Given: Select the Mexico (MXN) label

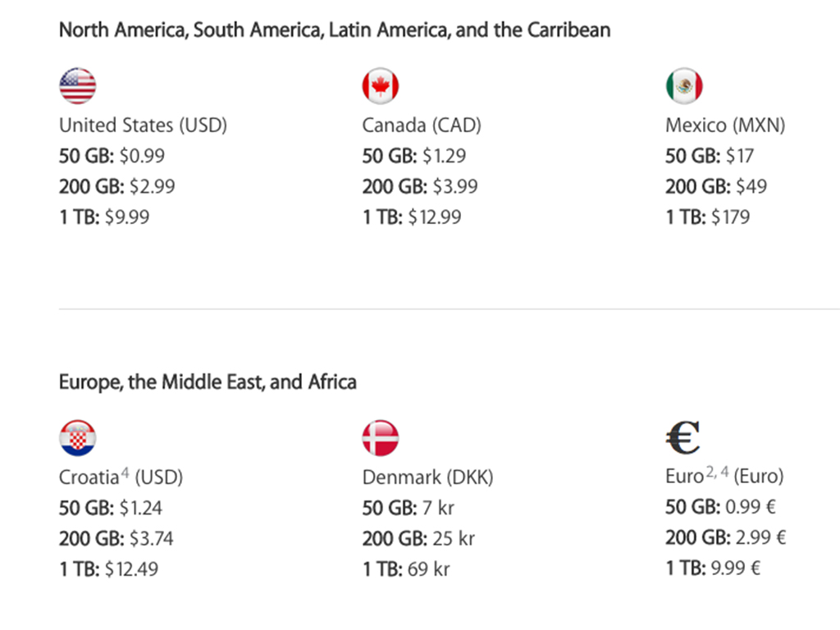Looking at the screenshot, I should tap(725, 126).
